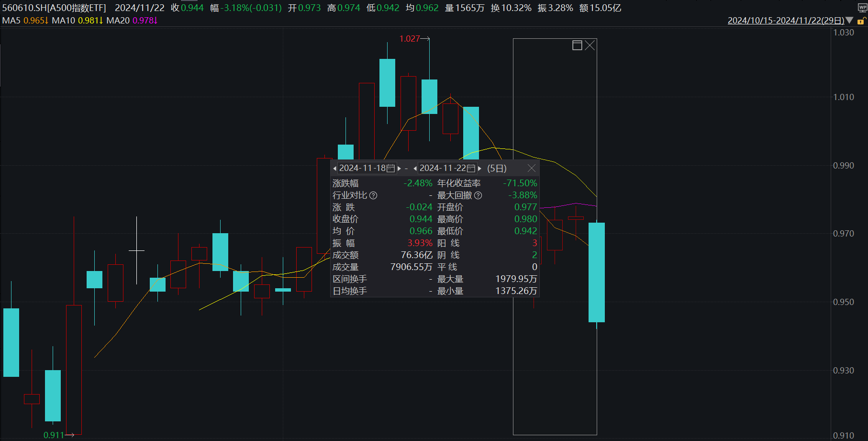Click the orange padlock lock icon
868x441 pixels.
tap(861, 21)
